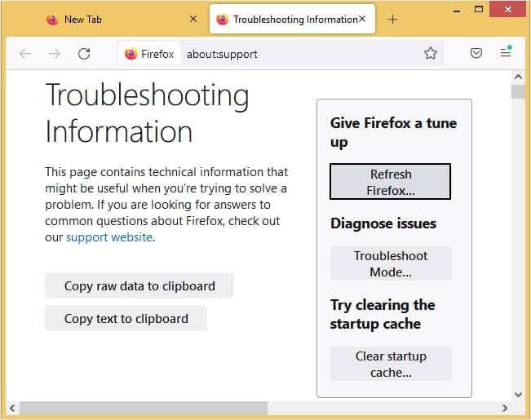Click the horizontal scrollbar left arrow
The height and width of the screenshot is (420, 531).
12,408
